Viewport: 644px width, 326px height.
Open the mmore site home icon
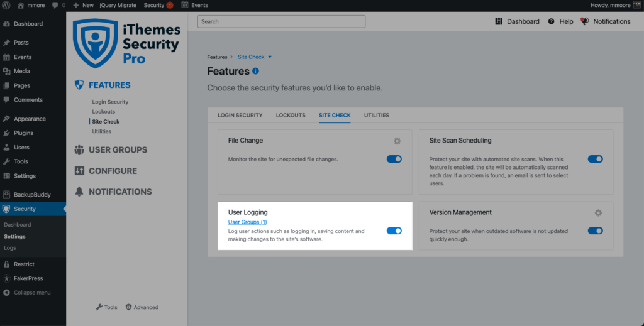[x=21, y=5]
